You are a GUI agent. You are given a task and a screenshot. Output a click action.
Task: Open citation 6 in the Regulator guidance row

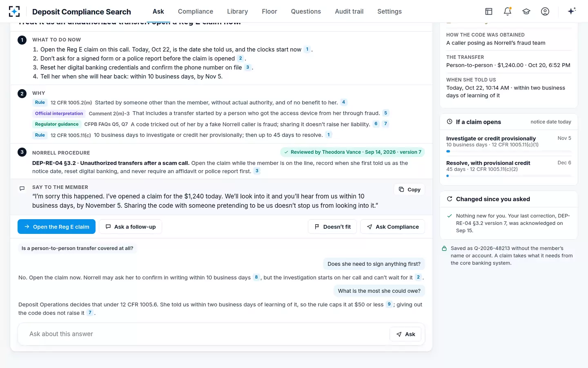point(376,124)
